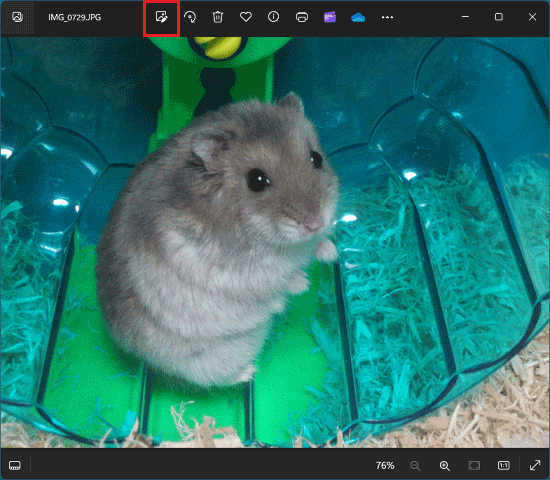
Task: Minimize the Photos window
Action: pyautogui.click(x=465, y=16)
